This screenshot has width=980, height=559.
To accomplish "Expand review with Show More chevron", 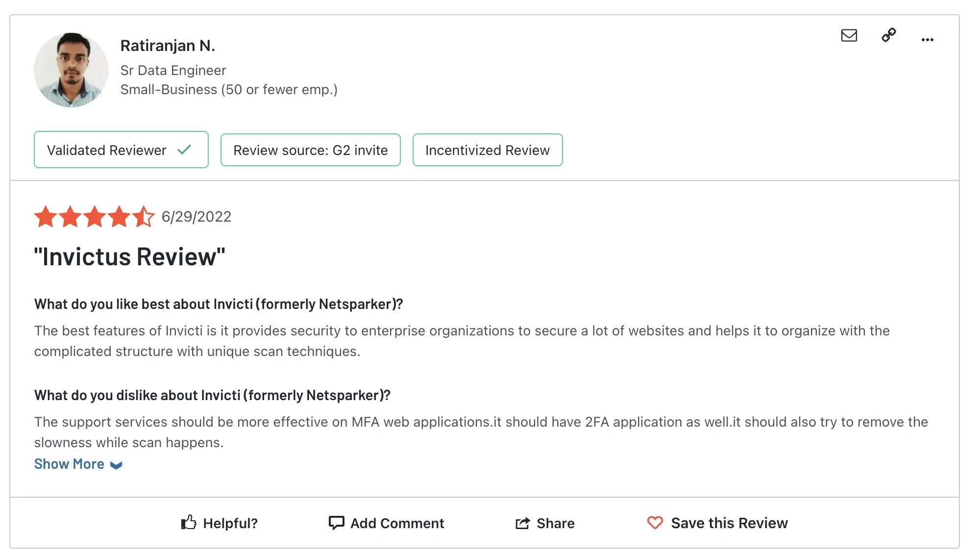I will coord(116,465).
